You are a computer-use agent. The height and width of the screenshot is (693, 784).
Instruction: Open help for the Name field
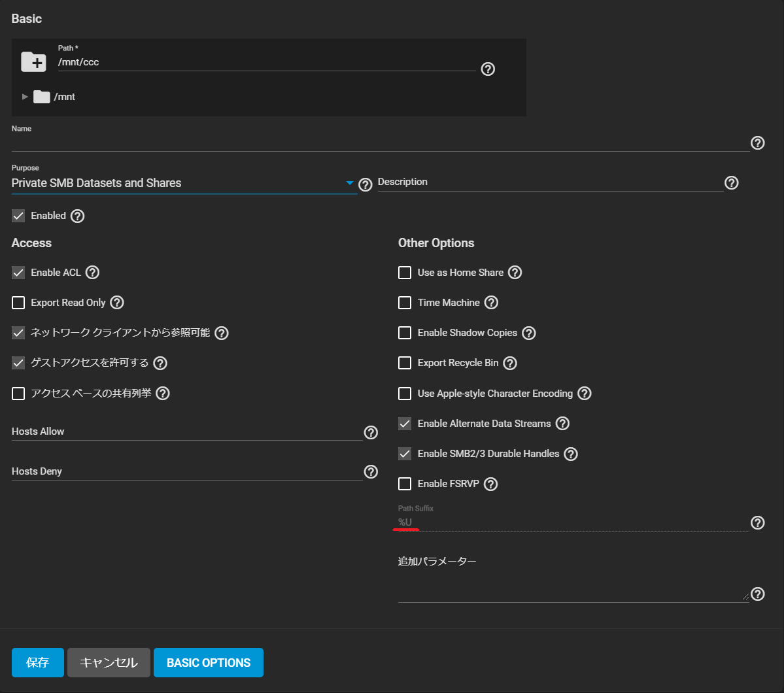click(757, 143)
